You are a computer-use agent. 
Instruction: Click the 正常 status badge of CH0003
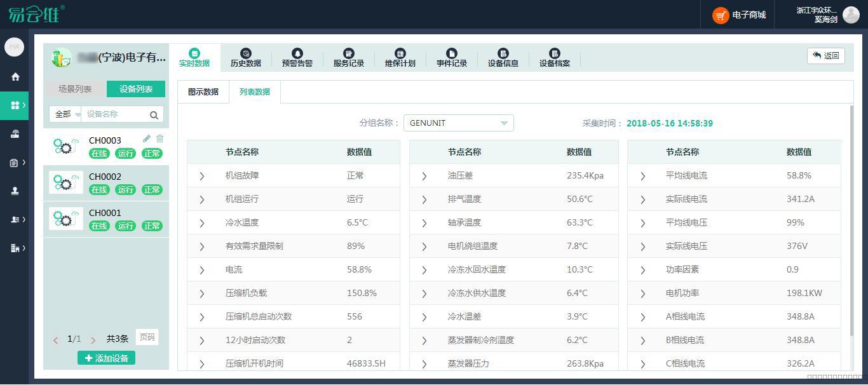[x=152, y=153]
